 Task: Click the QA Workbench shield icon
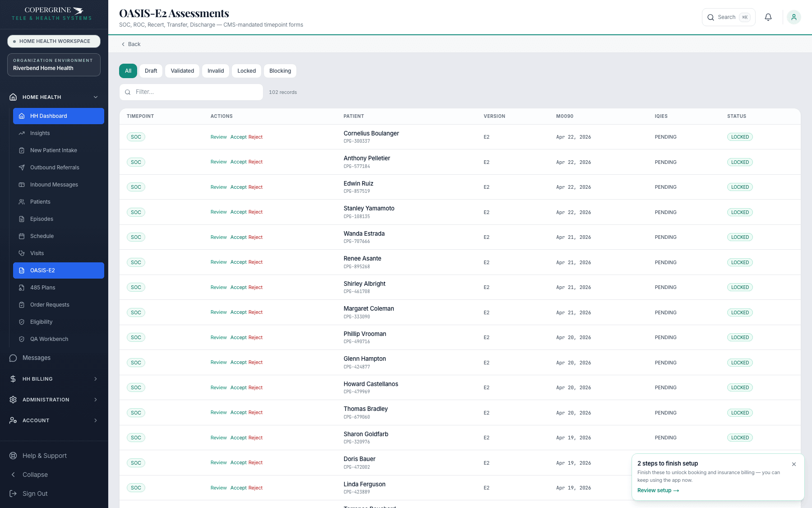[22, 339]
